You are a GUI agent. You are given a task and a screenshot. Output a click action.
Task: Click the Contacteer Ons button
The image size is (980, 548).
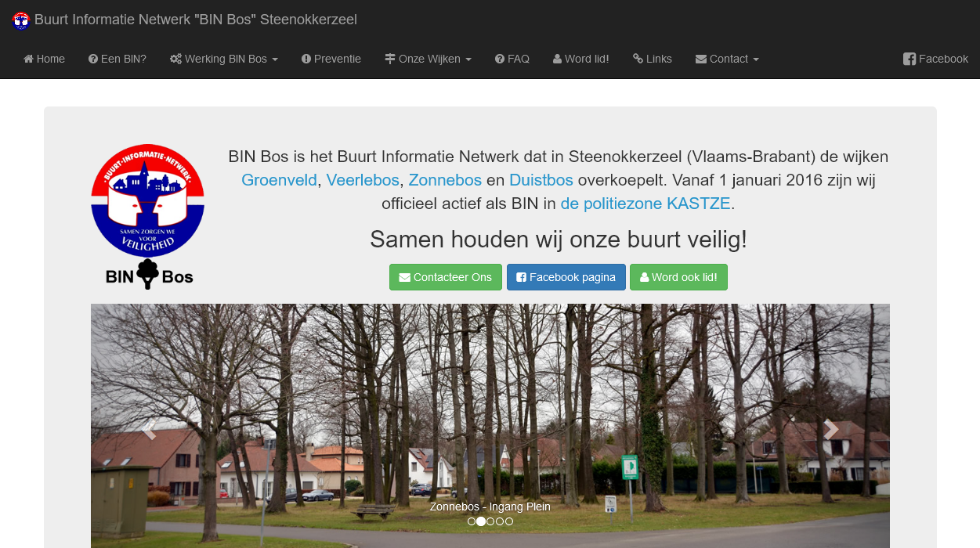[446, 277]
